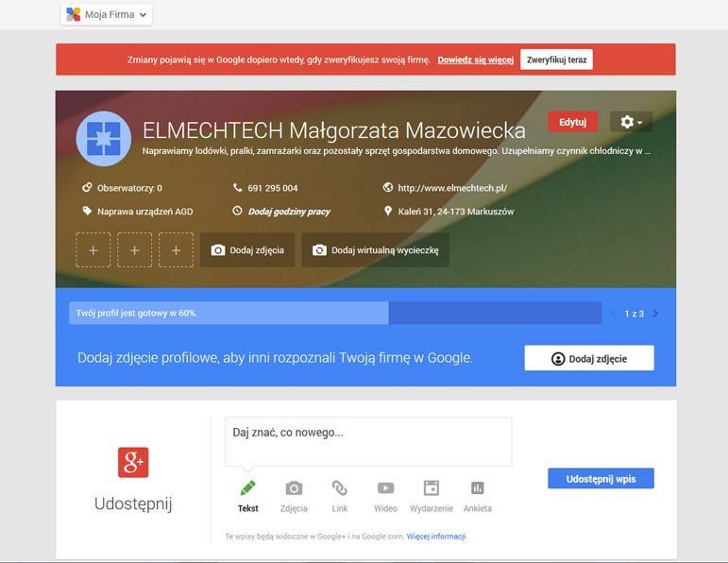
Task: Go to next tip with right chevron
Action: coord(655,314)
